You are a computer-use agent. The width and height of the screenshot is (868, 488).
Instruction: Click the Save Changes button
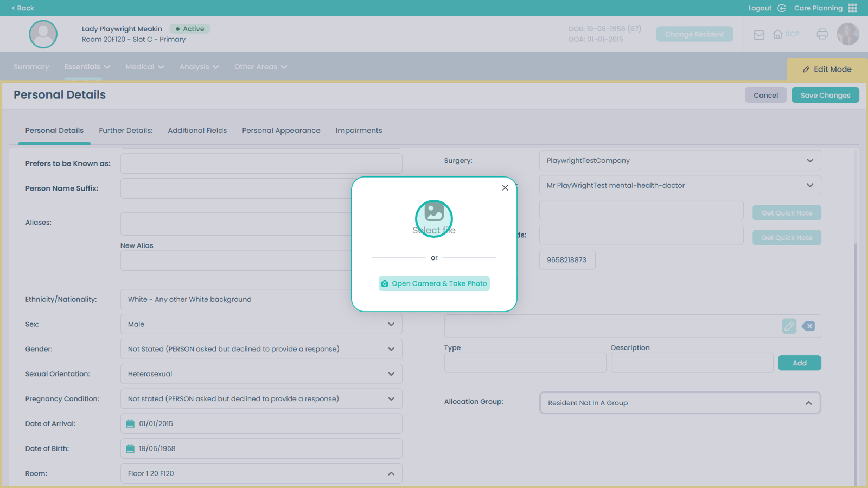825,96
